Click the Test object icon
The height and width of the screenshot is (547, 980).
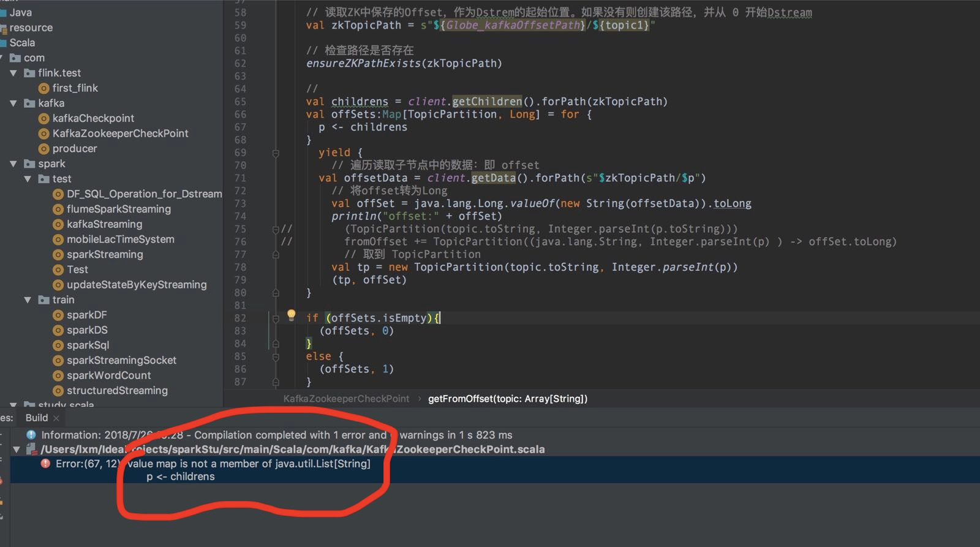[58, 270]
